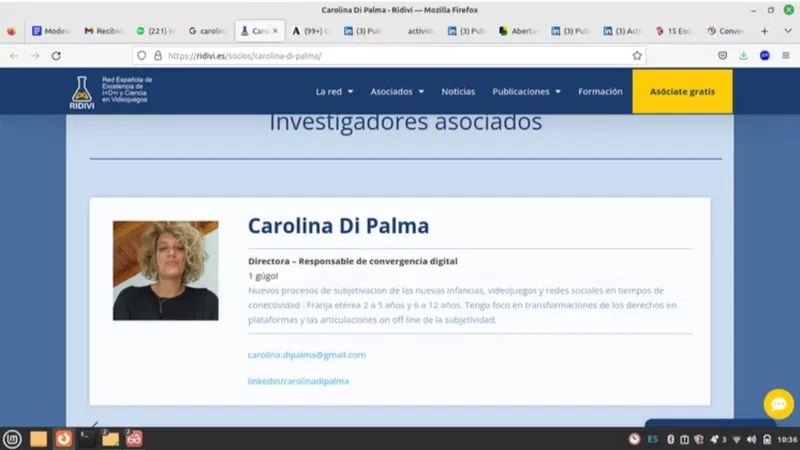Screen dimensions: 800x450
Task: Go to the Formación menu item
Action: click(600, 91)
